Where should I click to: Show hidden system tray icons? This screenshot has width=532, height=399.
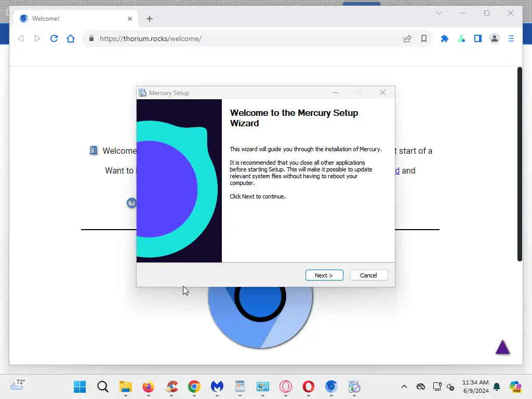coord(404,387)
